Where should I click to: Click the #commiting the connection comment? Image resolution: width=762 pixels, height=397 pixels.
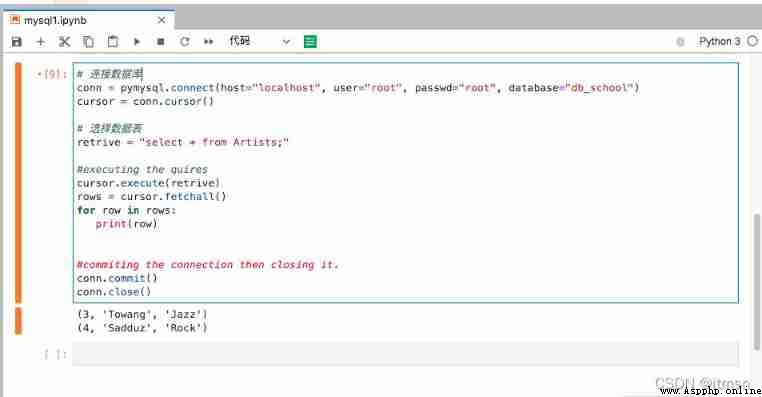pos(208,265)
